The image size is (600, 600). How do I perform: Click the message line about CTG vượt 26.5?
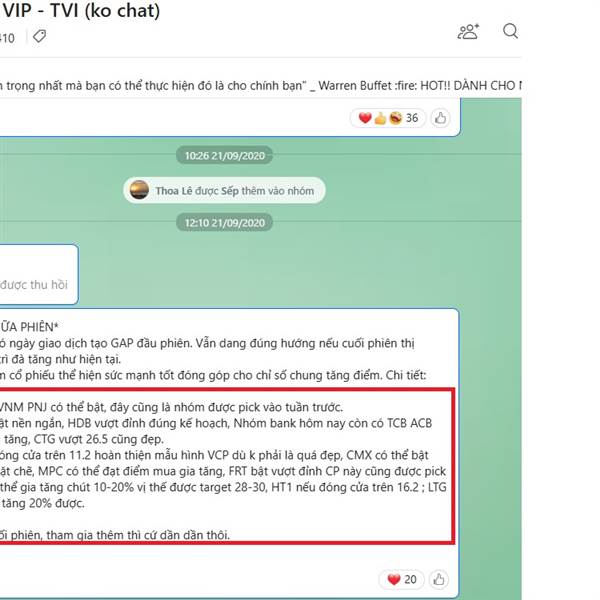[x=82, y=439]
